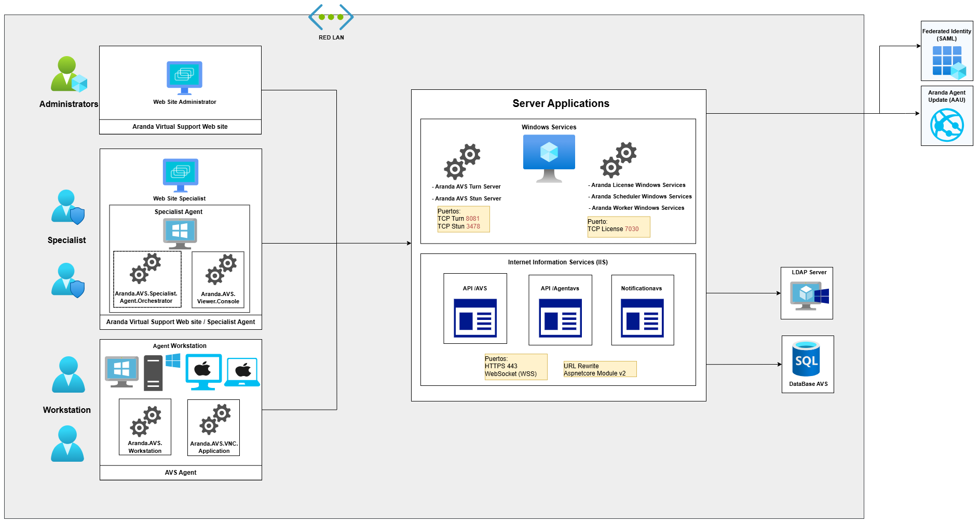Click the Aranda Virtual Support Web site label
This screenshot has width=980, height=523.
pos(180,127)
